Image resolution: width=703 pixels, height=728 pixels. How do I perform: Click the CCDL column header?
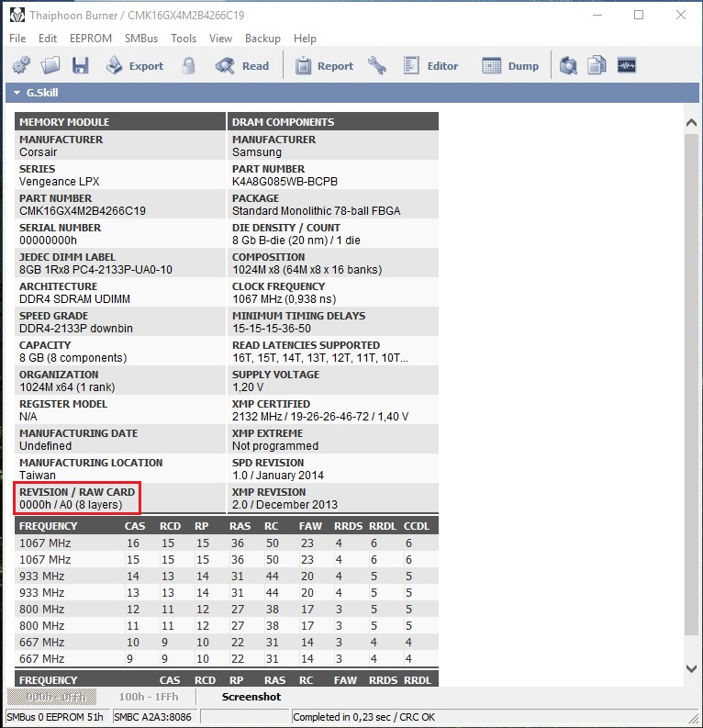tap(417, 526)
